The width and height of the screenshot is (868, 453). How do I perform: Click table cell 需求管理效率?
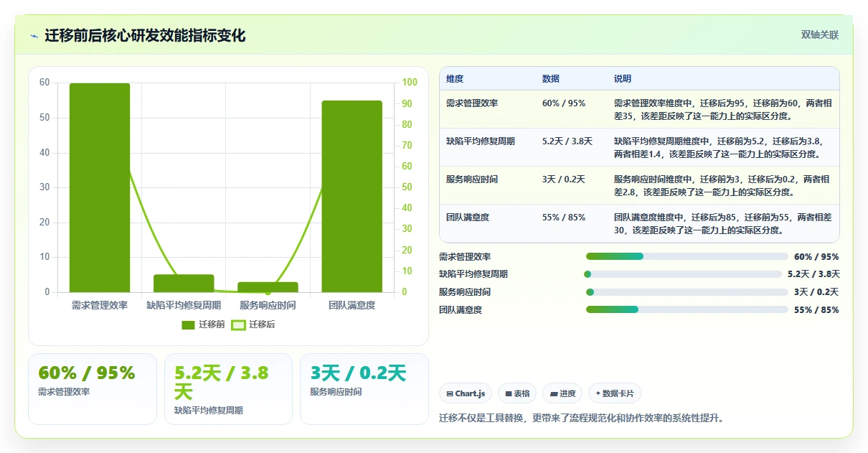click(x=472, y=103)
